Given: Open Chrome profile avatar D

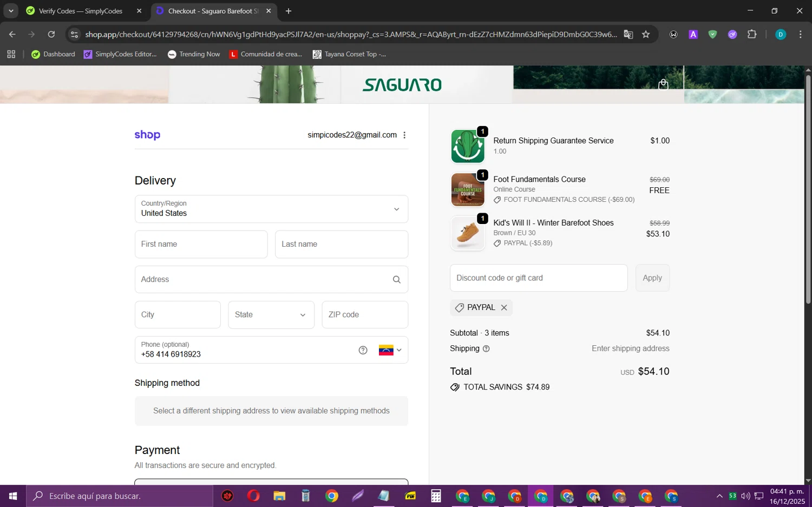Looking at the screenshot, I should tap(781, 35).
